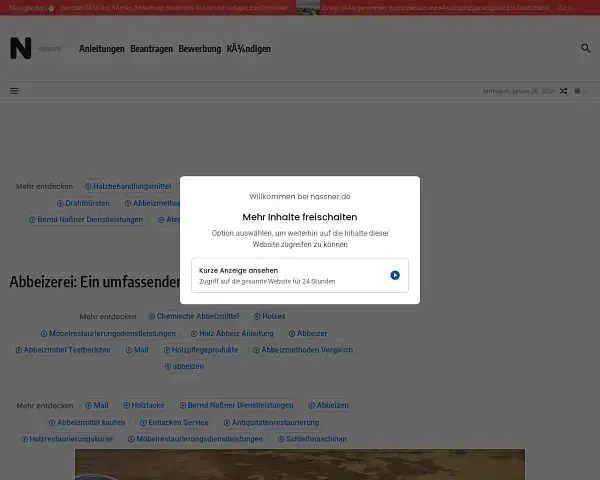Click the N site logo
Screen dimensions: 600x480
(x=20, y=48)
